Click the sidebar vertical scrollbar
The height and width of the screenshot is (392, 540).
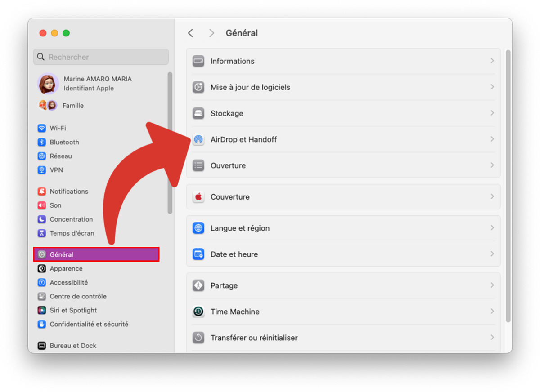[170, 143]
